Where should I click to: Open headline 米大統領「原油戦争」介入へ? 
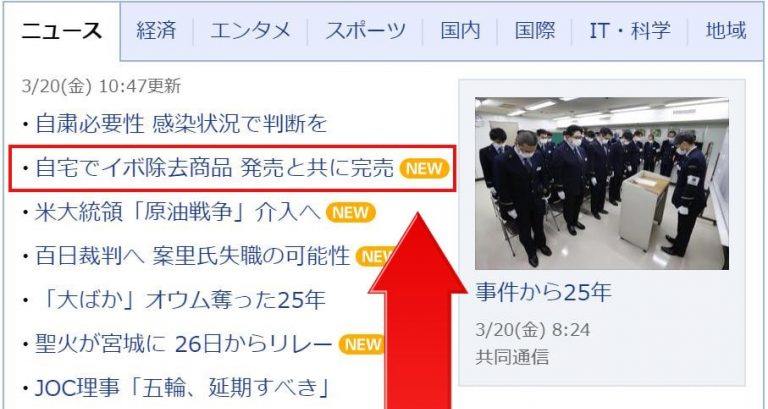(177, 213)
